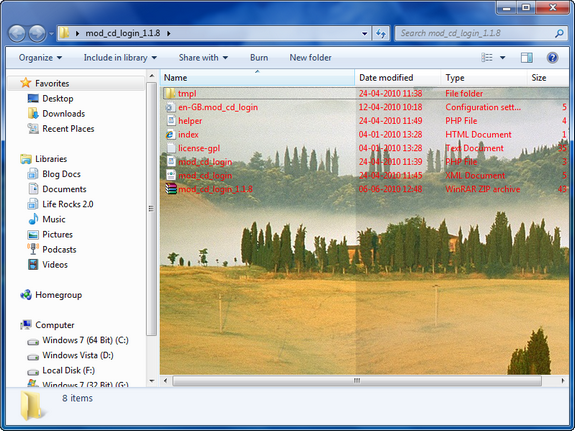Click the navigation pane scroll up arrow
Screen dimensions: 575x431
(x=152, y=76)
